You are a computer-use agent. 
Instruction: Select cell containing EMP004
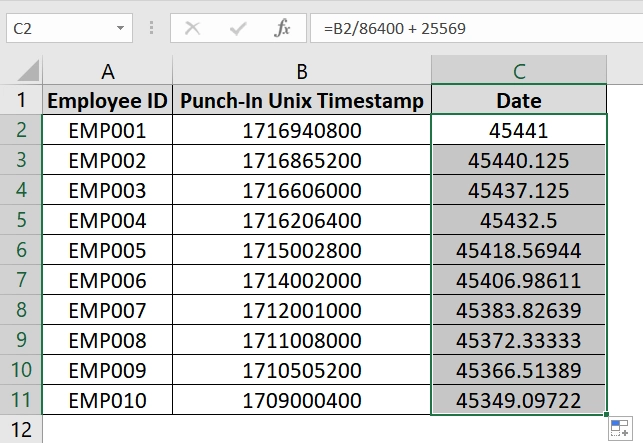(x=107, y=220)
